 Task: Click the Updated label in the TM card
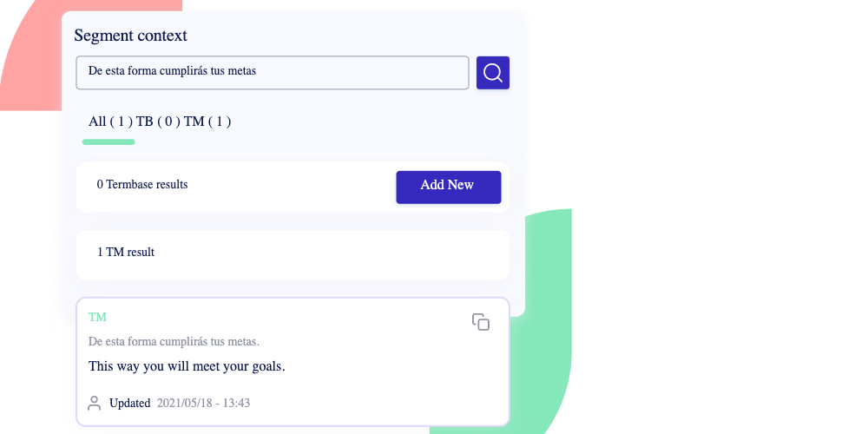[129, 403]
